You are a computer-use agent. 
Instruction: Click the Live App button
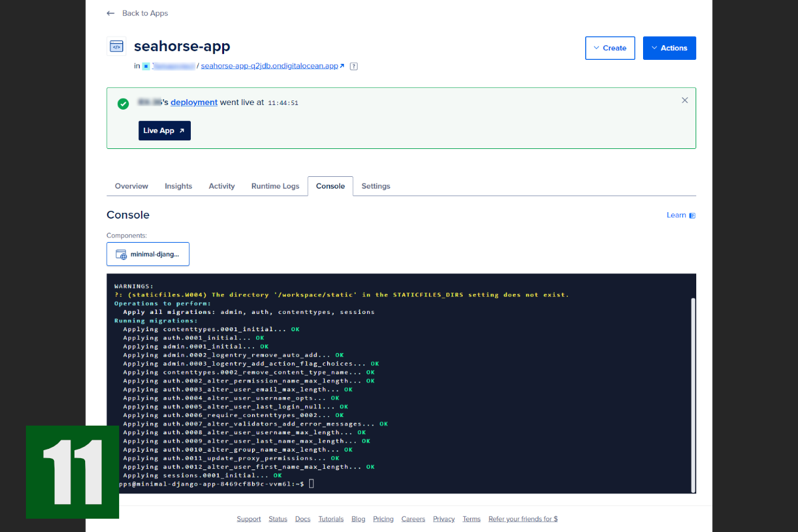click(x=164, y=130)
